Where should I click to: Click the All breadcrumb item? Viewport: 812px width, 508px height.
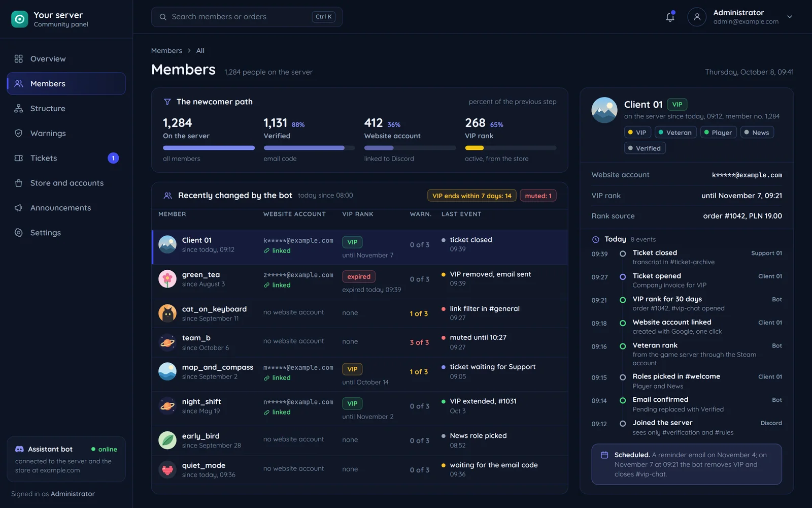(200, 51)
